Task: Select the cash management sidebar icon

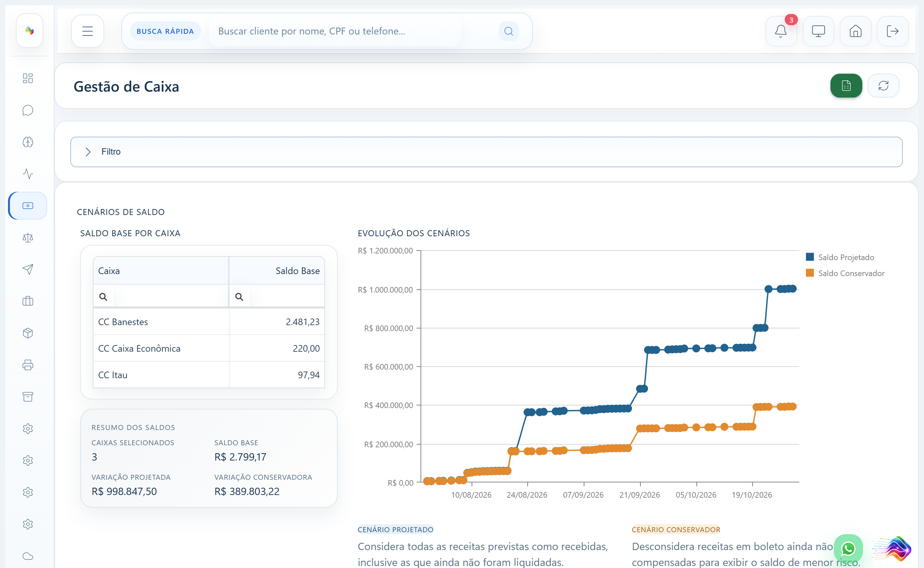Action: click(x=28, y=206)
